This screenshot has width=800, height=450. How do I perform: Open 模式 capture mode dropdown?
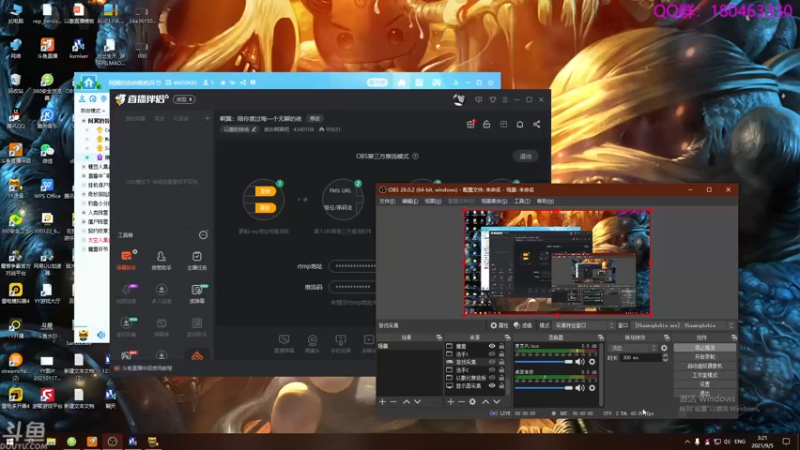584,325
